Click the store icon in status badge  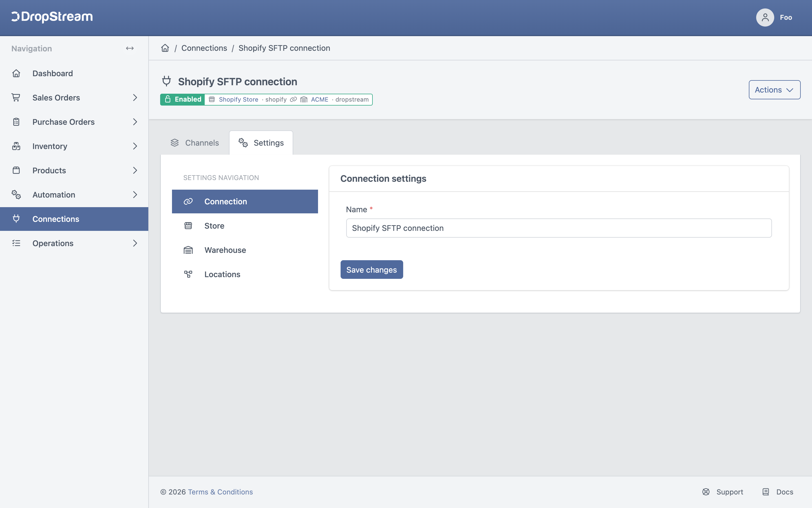point(212,99)
